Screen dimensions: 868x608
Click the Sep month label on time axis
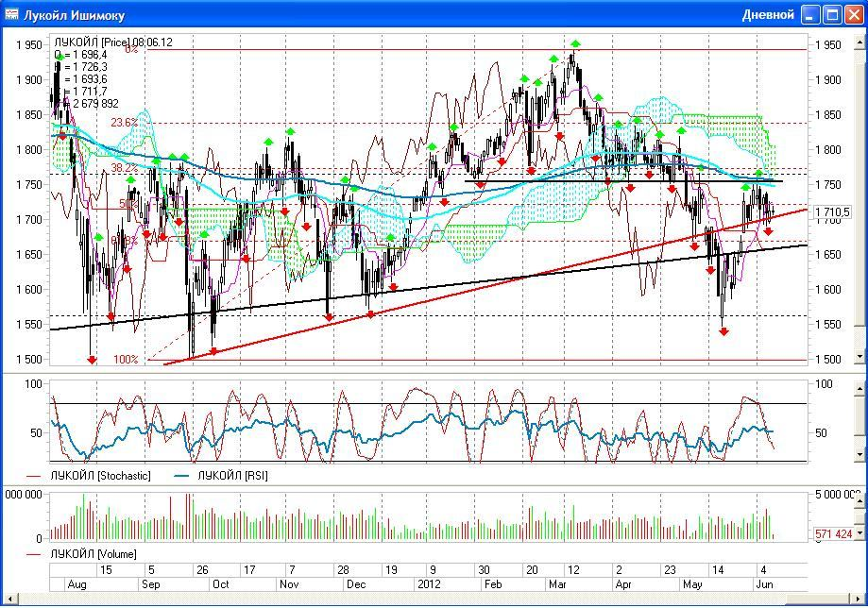(x=150, y=584)
